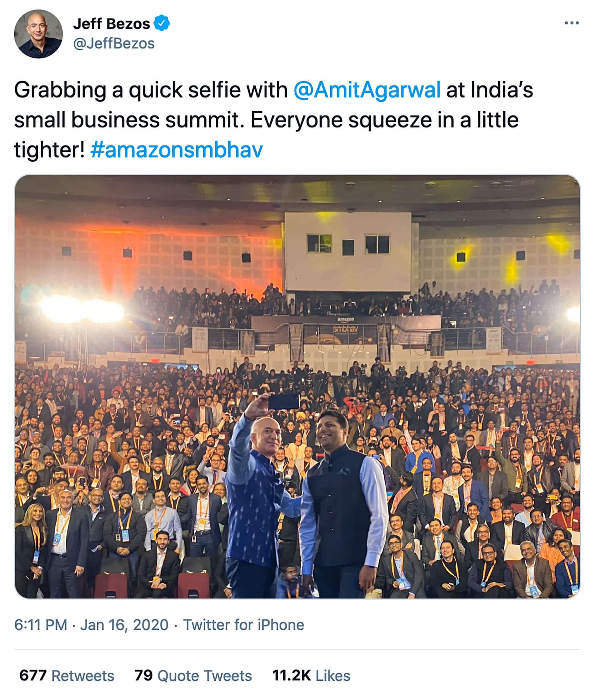595x700 pixels.
Task: Click the Jan 16, 2020 date
Action: (x=124, y=624)
